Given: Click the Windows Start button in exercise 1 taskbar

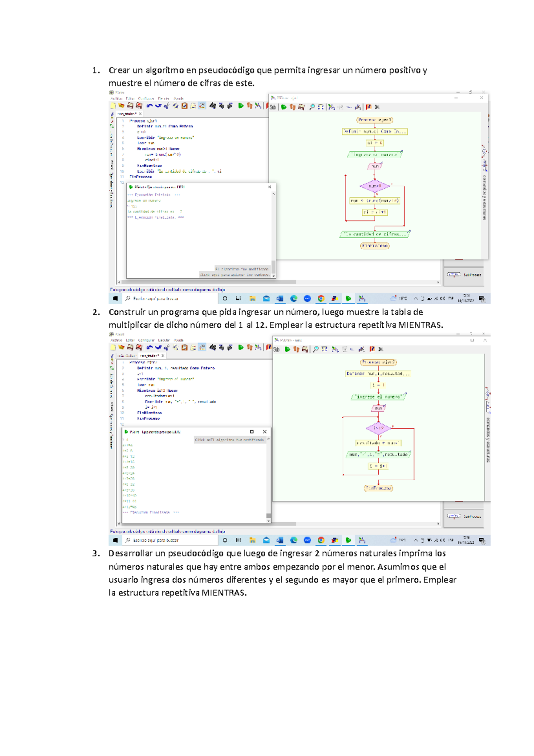Looking at the screenshot, I should point(115,299).
